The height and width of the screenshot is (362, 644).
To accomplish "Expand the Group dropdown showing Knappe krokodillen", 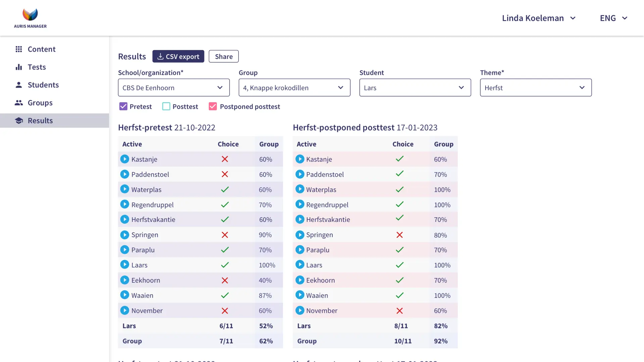I will 294,87.
